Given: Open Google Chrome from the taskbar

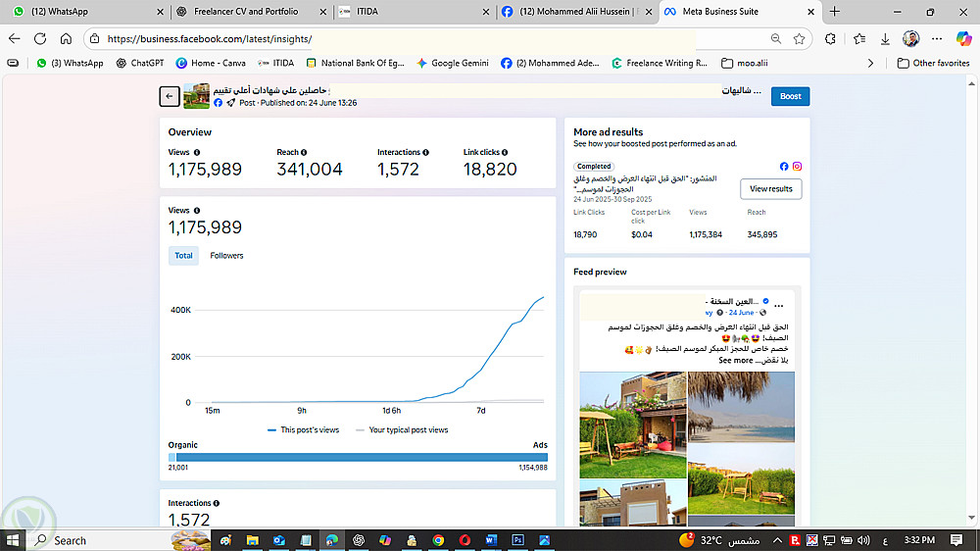Looking at the screenshot, I should coord(438,540).
